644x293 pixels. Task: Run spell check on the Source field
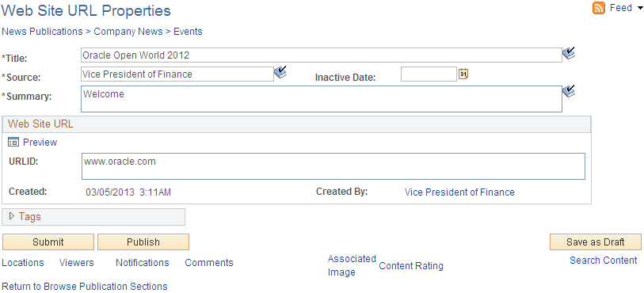click(280, 72)
